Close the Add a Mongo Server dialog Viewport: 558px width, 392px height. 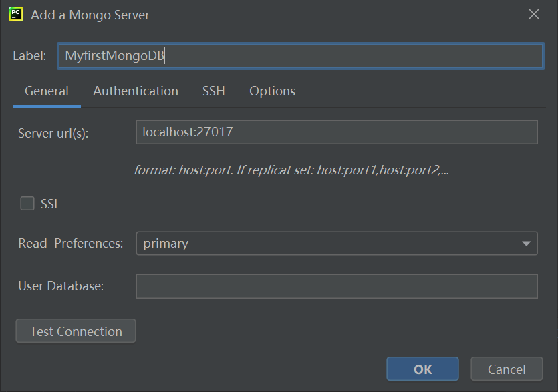tap(533, 14)
